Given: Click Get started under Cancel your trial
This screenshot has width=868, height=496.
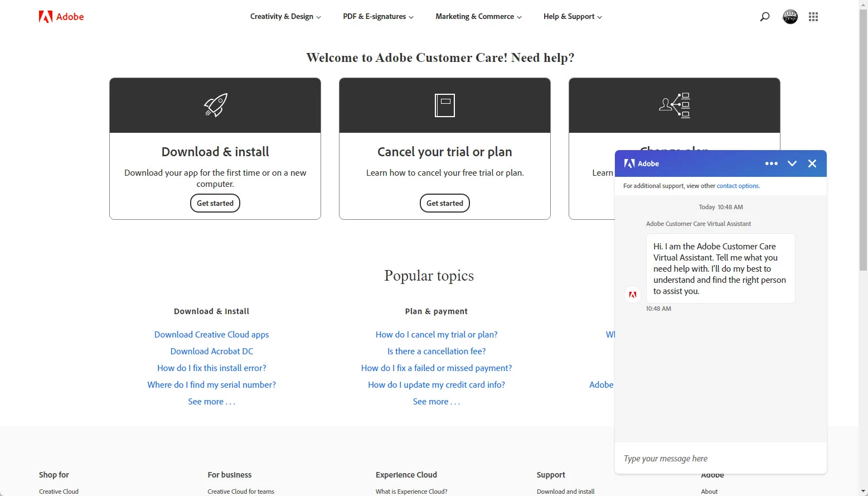Looking at the screenshot, I should 445,203.
